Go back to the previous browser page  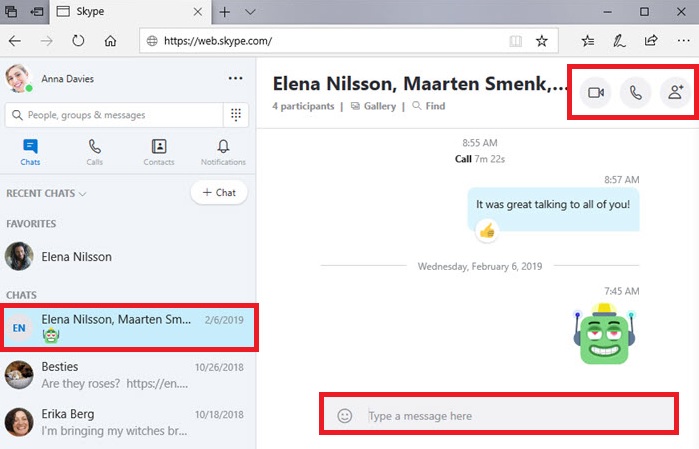coord(15,41)
